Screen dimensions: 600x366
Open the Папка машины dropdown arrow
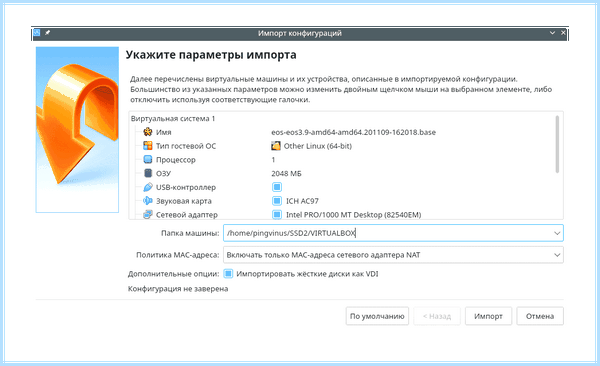point(557,233)
